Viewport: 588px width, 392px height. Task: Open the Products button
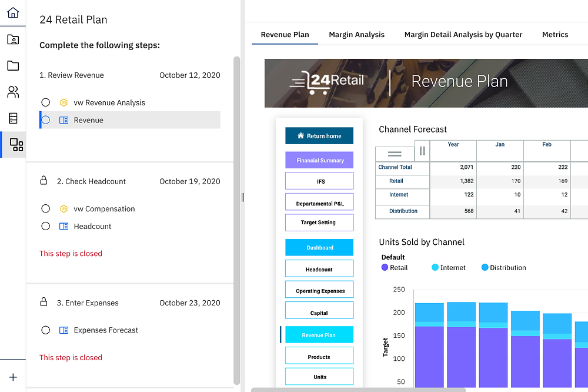pyautogui.click(x=319, y=356)
